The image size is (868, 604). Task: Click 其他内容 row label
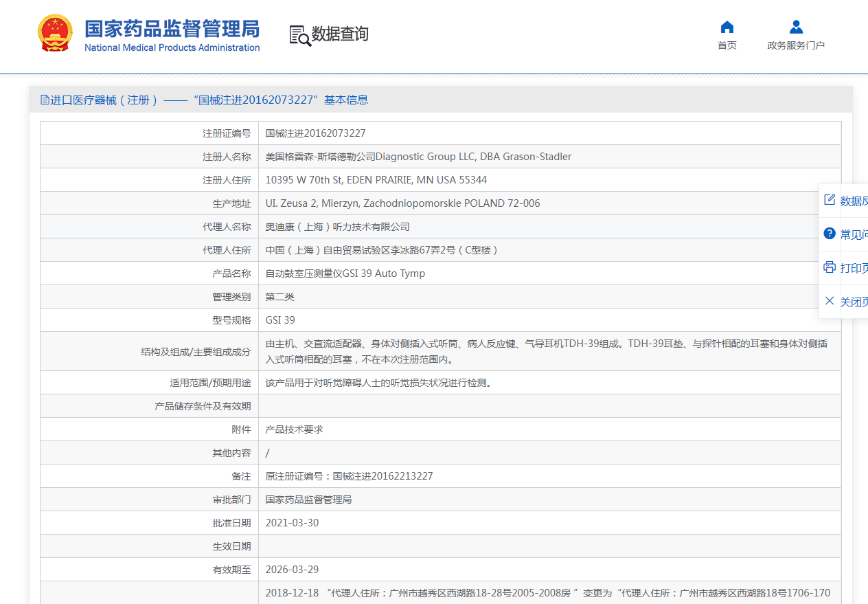pyautogui.click(x=231, y=453)
